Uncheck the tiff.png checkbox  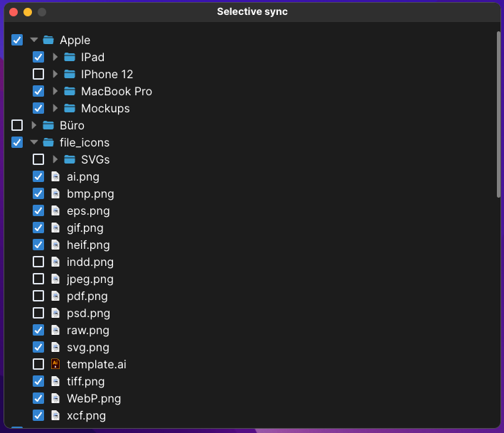(38, 381)
